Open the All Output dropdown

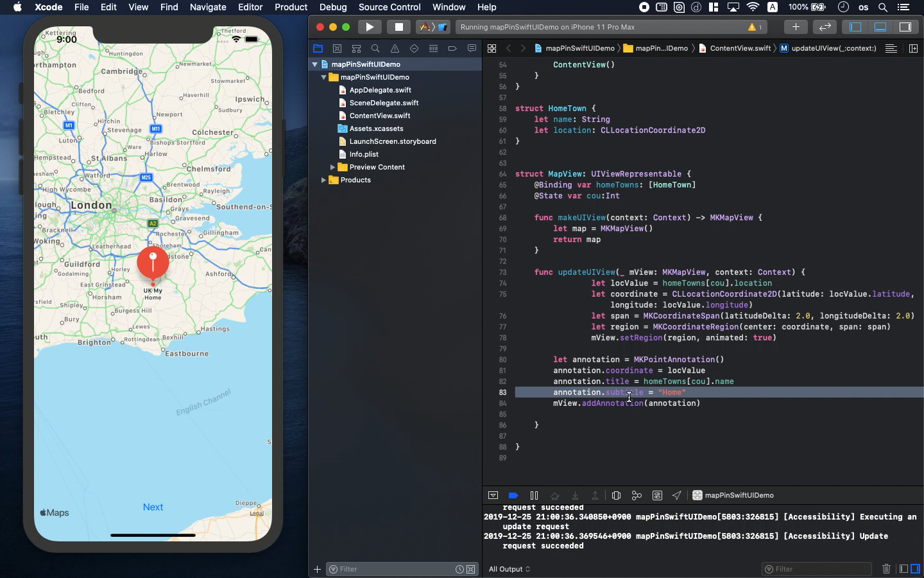509,569
